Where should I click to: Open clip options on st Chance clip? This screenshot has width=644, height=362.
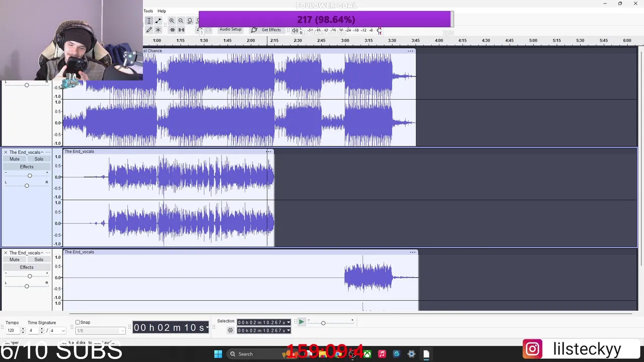411,51
